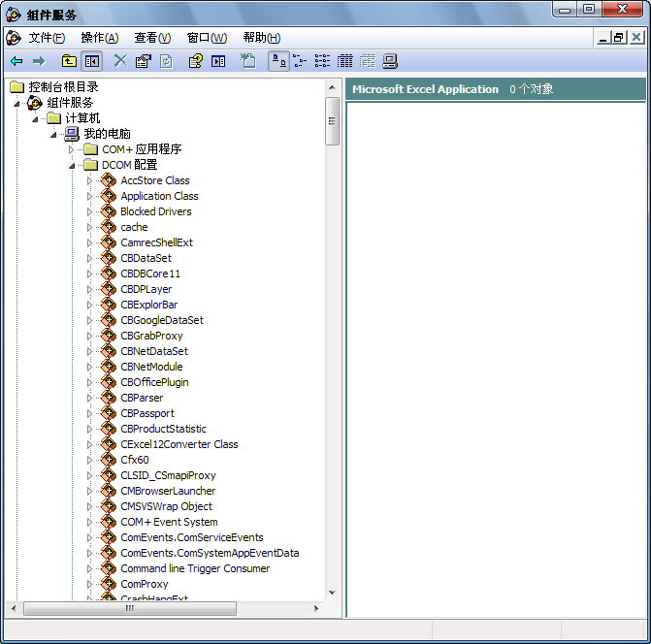Select CBDBCore11 in the tree

point(150,274)
